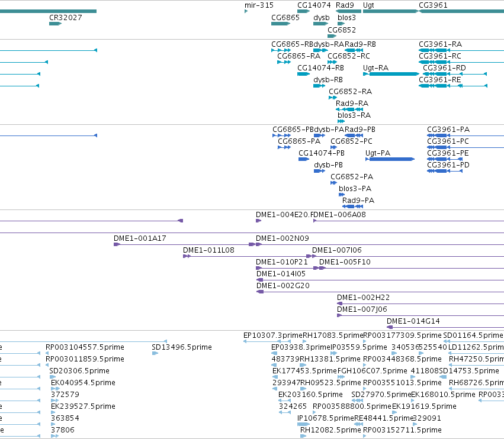Select clone DME1-014G14
The width and height of the screenshot is (504, 439).
pos(413,321)
